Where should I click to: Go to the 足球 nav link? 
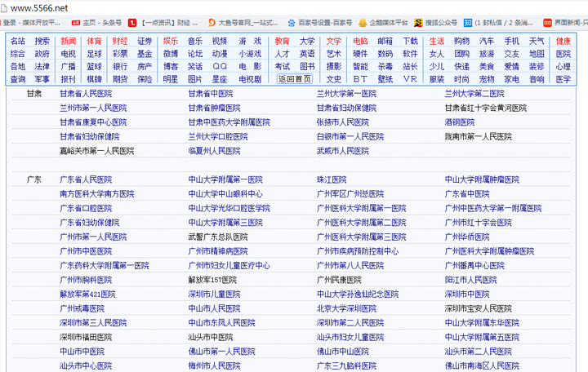tap(94, 54)
